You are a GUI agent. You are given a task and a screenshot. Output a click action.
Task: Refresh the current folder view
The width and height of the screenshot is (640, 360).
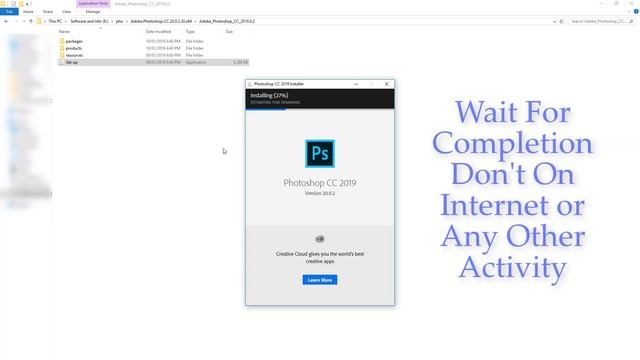coord(561,21)
